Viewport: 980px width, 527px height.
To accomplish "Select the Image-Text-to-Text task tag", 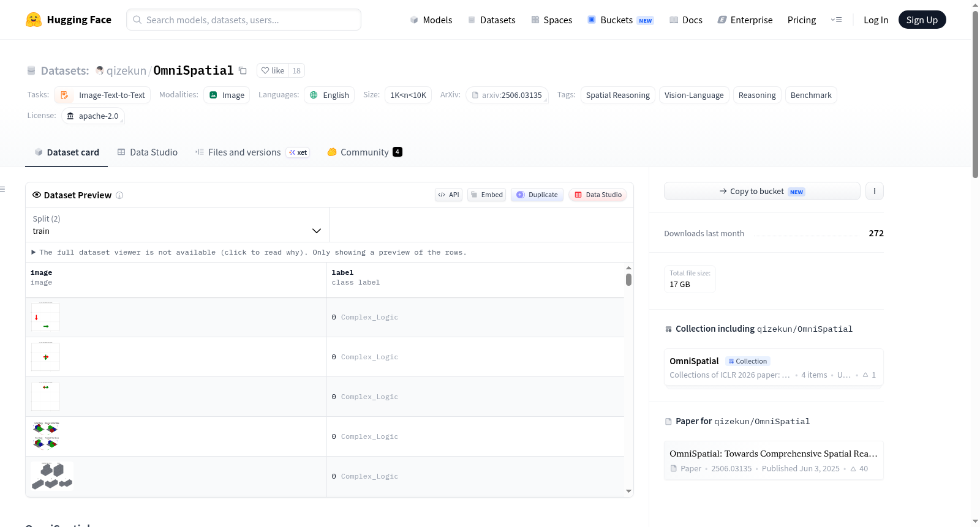I will [x=104, y=95].
